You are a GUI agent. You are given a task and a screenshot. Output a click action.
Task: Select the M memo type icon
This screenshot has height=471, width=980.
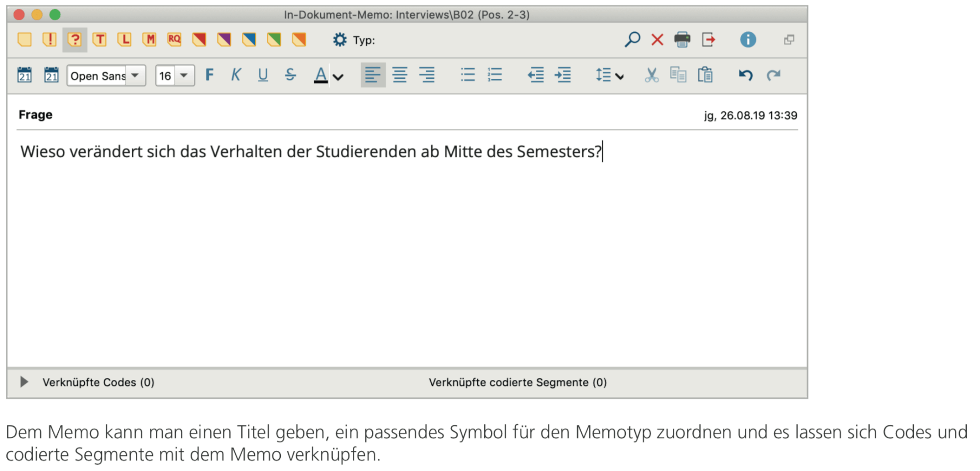[149, 40]
